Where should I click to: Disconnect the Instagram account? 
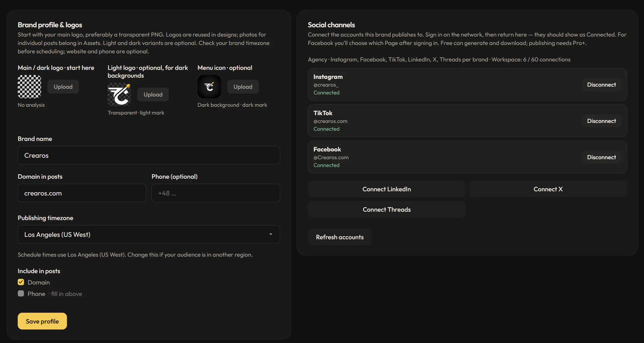coord(601,85)
